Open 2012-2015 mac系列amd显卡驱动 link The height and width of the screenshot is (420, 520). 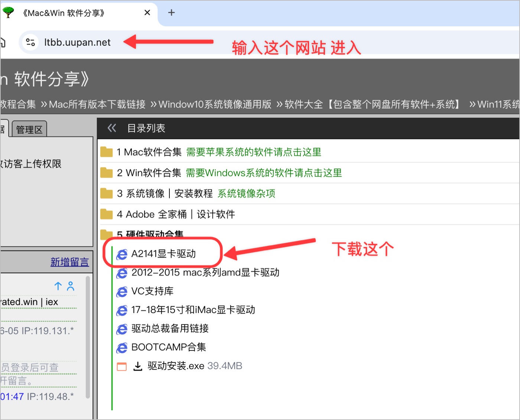205,272
